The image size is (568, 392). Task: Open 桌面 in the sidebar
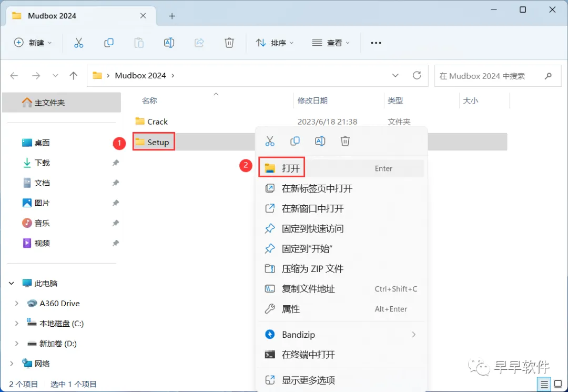36,143
